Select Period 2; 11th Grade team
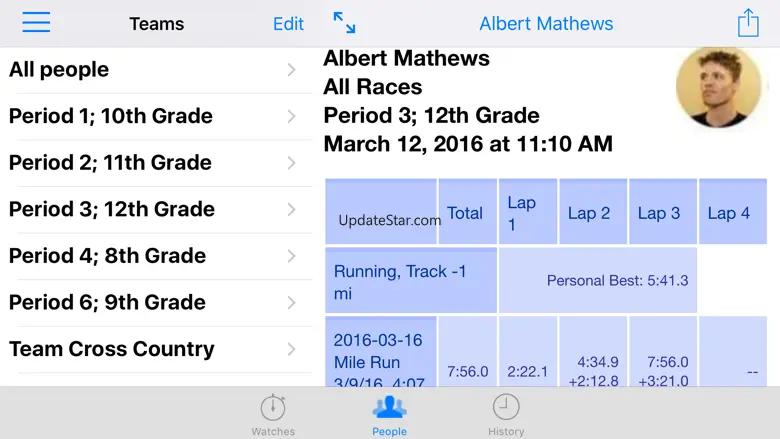Screen dimensions: 780x439 click(x=156, y=163)
